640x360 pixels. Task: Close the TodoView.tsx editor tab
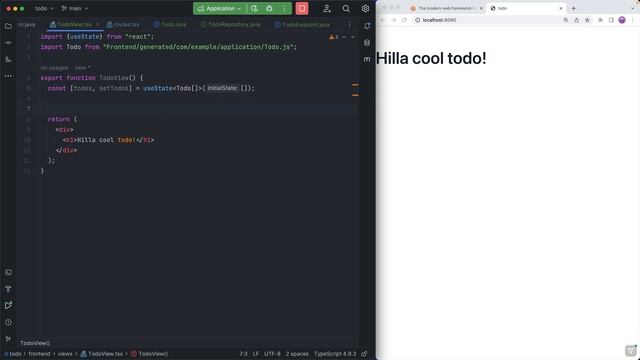98,24
